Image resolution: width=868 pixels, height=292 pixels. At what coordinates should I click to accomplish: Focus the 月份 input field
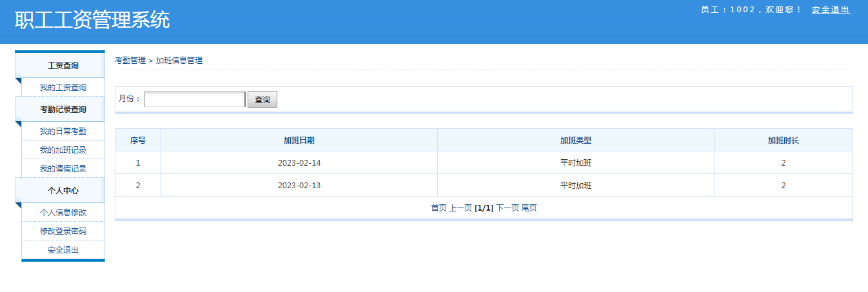(195, 99)
